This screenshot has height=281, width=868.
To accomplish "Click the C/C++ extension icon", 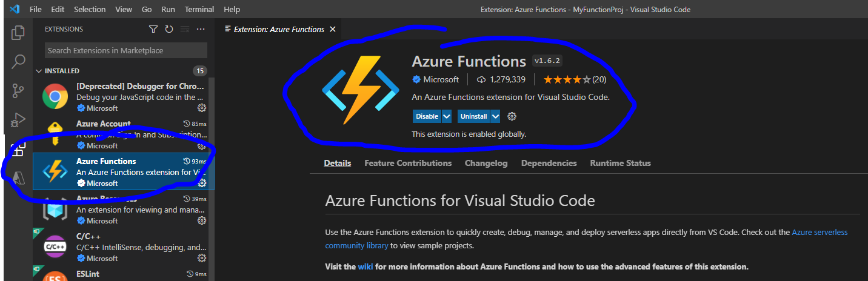I will click(x=55, y=246).
